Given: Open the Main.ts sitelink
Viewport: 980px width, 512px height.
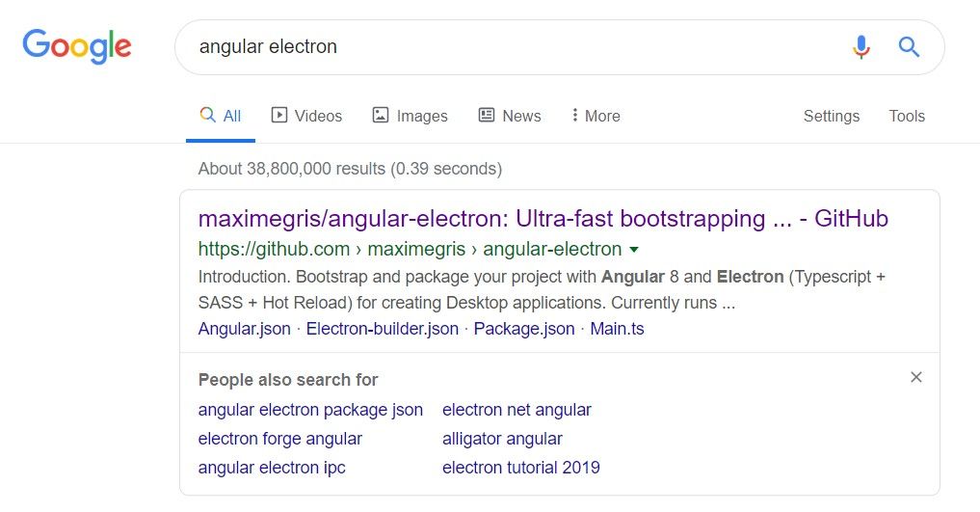Looking at the screenshot, I should pos(617,329).
